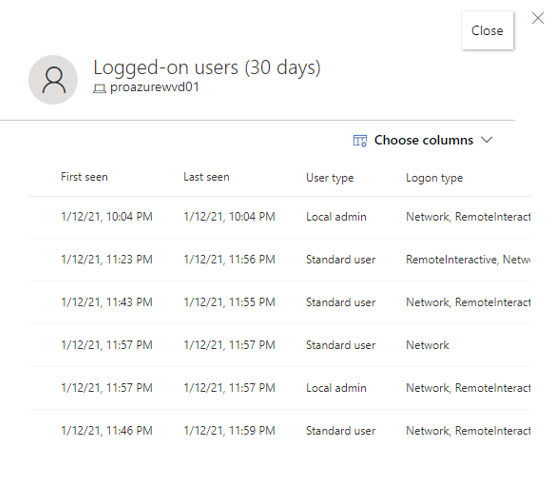Click the Logged-on users (30 days) title
555x481 pixels.
click(x=207, y=68)
